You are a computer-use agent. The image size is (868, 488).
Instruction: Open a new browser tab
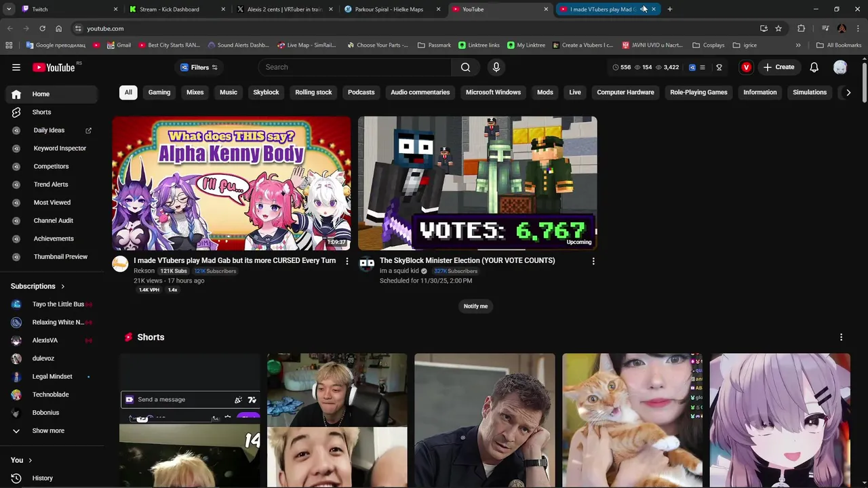(670, 9)
